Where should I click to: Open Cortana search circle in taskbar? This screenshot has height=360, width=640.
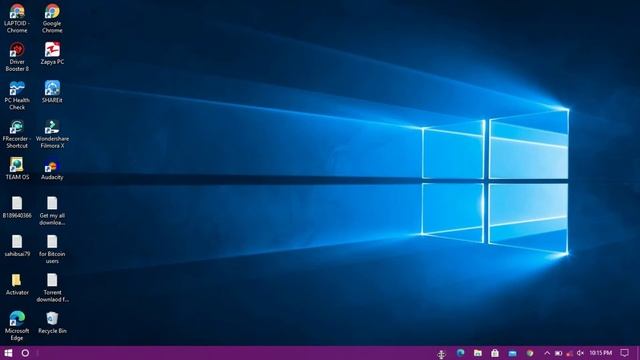(25, 353)
